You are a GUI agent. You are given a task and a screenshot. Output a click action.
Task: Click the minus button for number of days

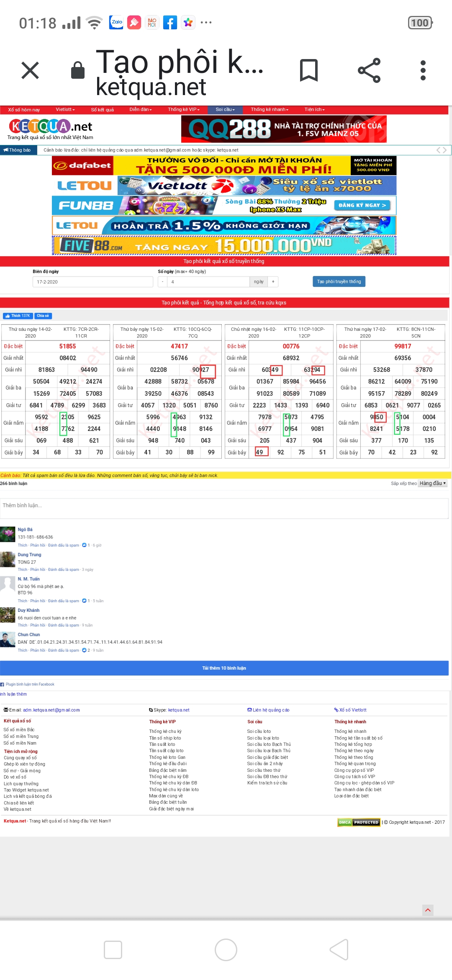tap(163, 282)
